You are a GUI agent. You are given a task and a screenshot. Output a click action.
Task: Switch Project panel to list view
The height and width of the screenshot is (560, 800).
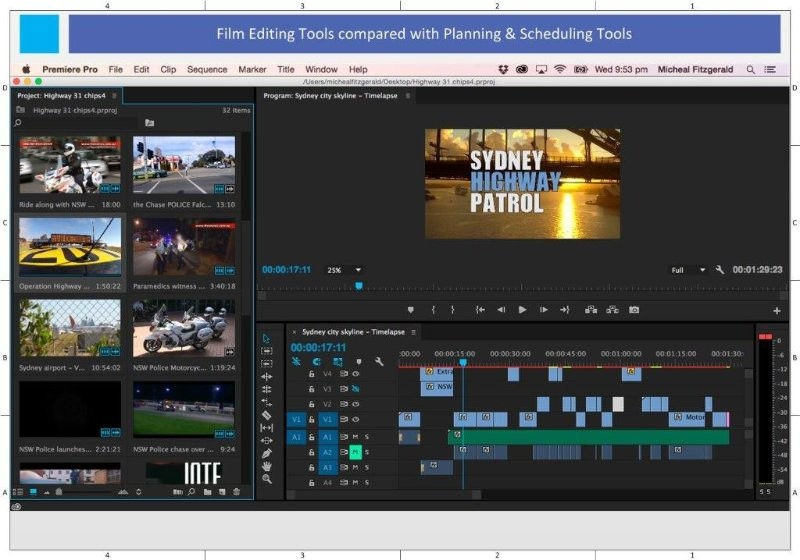(x=18, y=492)
